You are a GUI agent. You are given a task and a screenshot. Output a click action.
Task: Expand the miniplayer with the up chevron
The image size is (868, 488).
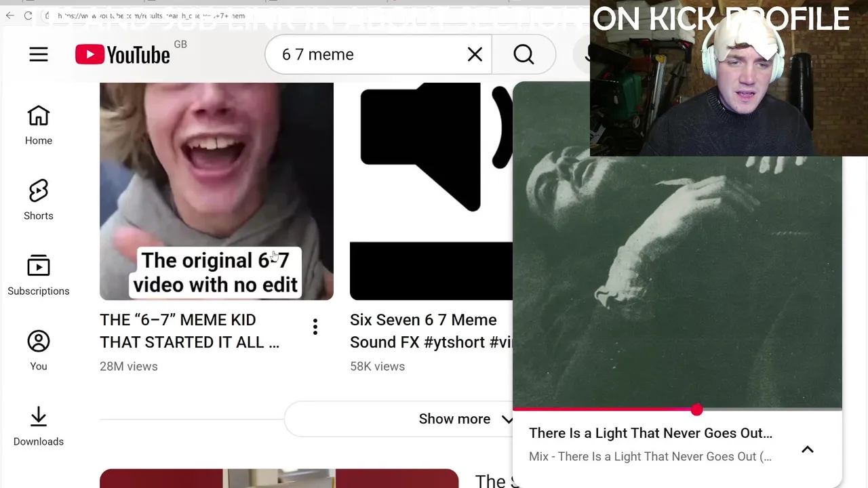coord(808,449)
